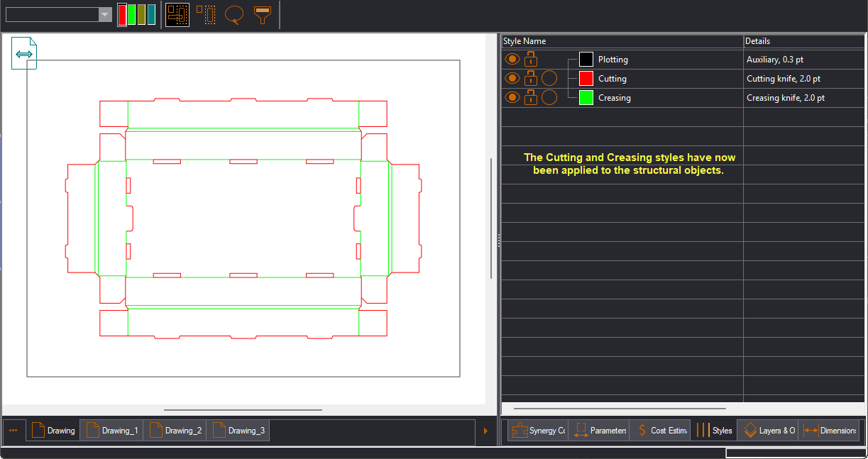Click the page width arrow icon
The height and width of the screenshot is (459, 868).
click(x=24, y=53)
